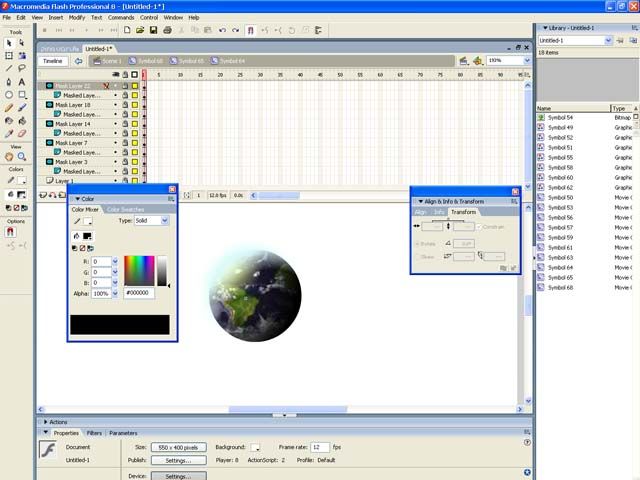The width and height of the screenshot is (640, 480).
Task: Select the Rotate radio button
Action: pos(417,244)
